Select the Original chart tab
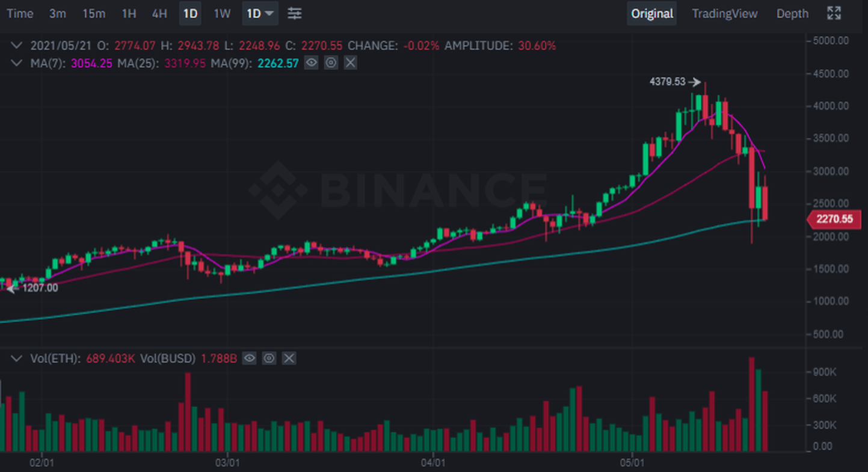The image size is (868, 472). 652,13
